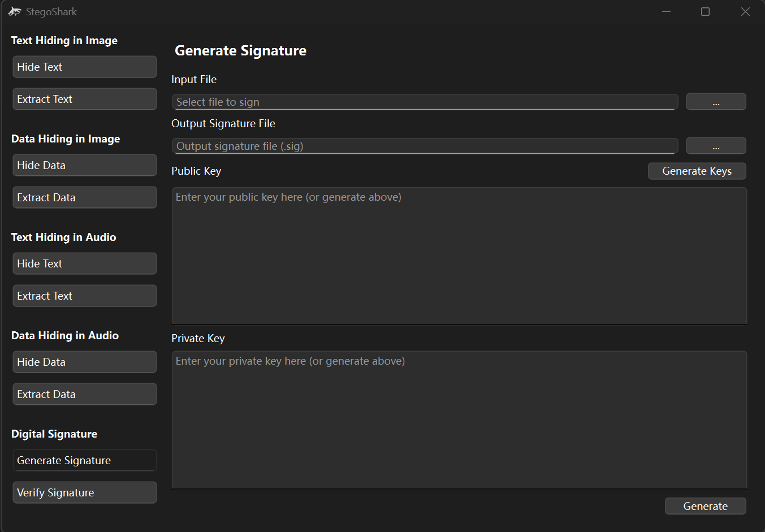Open Extract Text under Text Hiding in Image
The image size is (765, 532).
point(85,99)
